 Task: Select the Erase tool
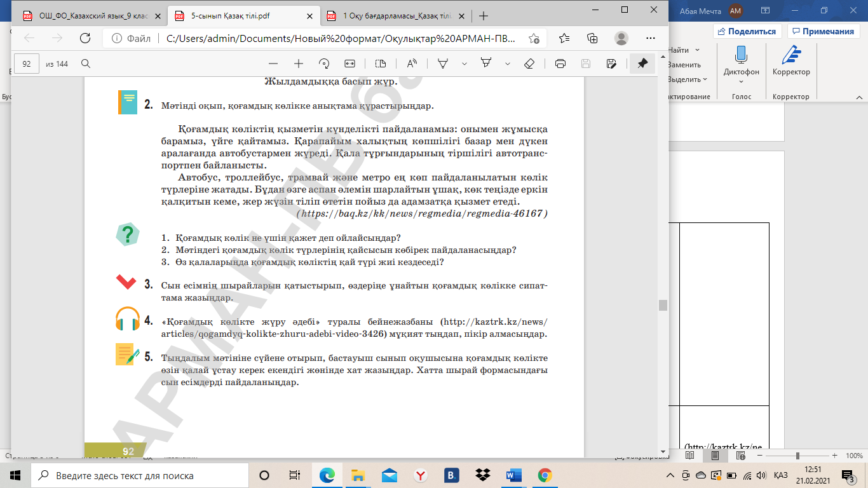(x=529, y=64)
